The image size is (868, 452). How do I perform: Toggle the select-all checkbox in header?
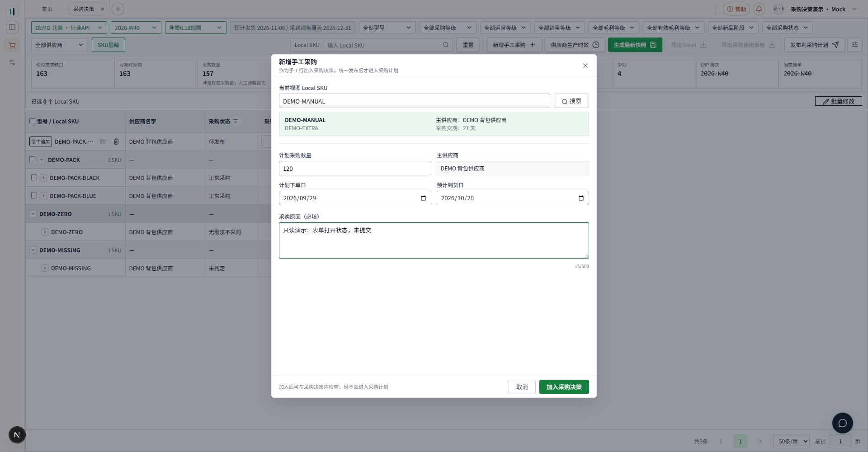[32, 121]
